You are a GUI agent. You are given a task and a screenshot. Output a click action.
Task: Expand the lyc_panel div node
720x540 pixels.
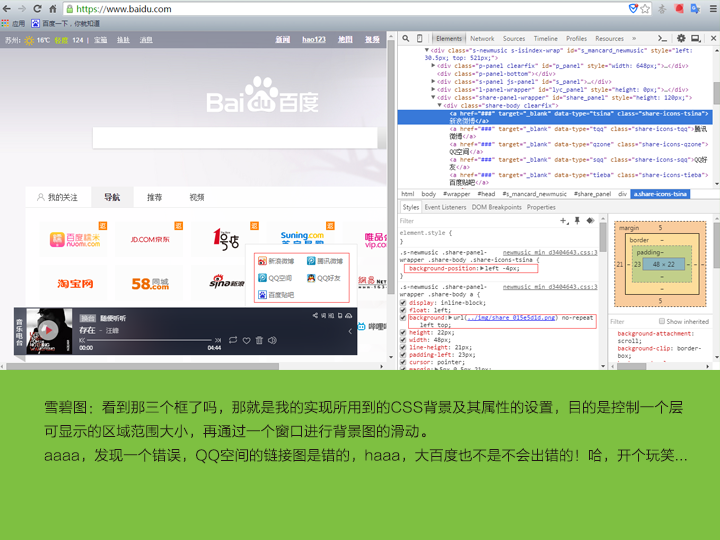(433, 90)
